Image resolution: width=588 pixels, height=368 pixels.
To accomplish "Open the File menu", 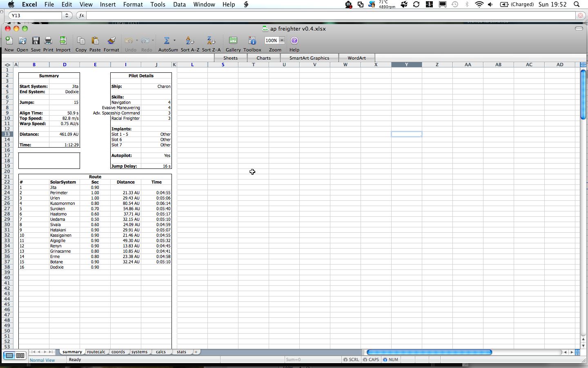I will coord(49,4).
